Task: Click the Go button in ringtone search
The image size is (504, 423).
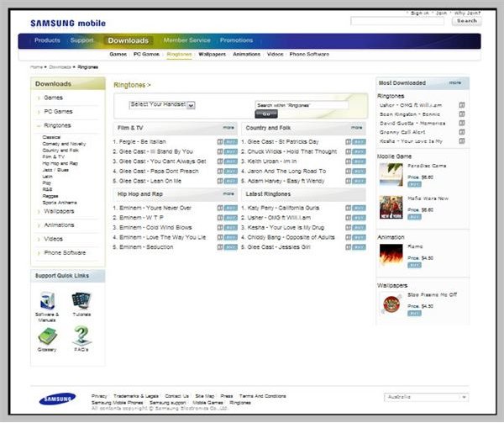Action: pyautogui.click(x=266, y=114)
